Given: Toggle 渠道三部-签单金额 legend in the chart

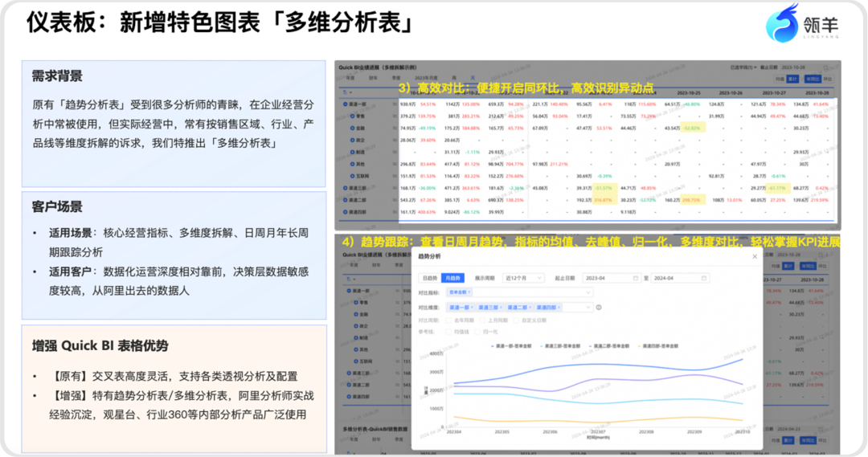Looking at the screenshot, I should (x=559, y=346).
